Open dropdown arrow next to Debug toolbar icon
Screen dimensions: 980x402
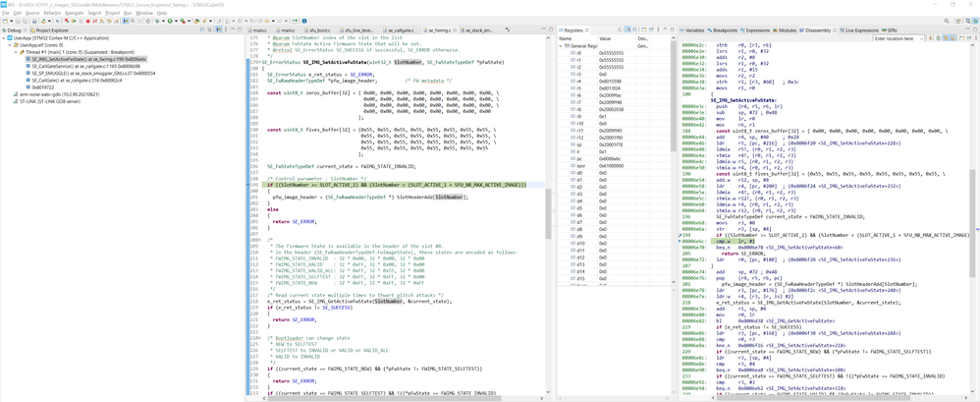(163, 22)
